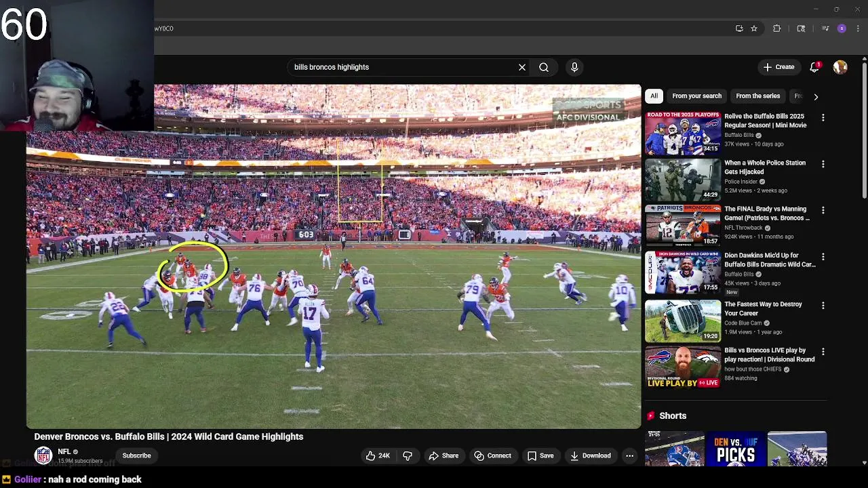Open the NFL channel avatar
This screenshot has width=868, height=488.
[x=43, y=455]
